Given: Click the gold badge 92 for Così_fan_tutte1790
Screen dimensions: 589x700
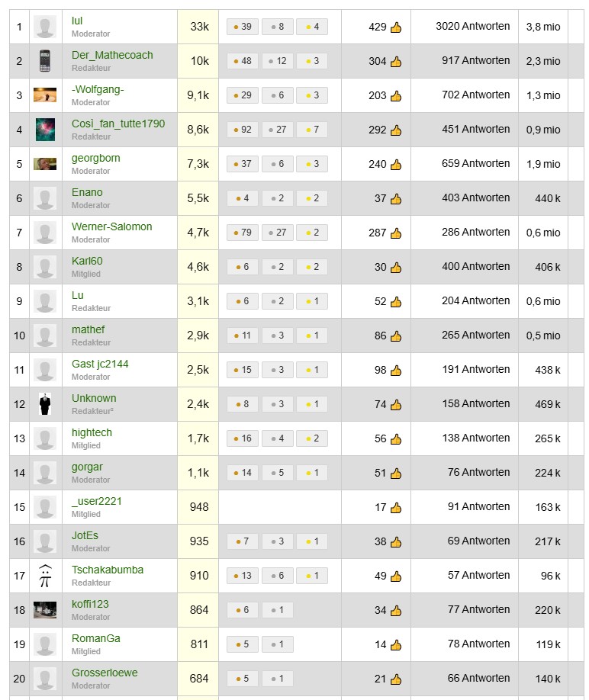Looking at the screenshot, I should coord(243,130).
